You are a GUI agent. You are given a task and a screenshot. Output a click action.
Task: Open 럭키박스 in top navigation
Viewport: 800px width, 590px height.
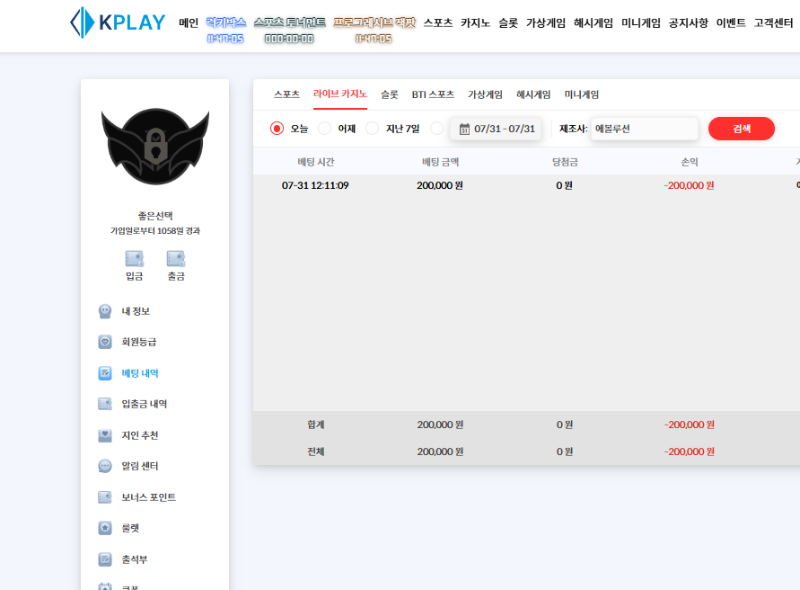(x=226, y=23)
